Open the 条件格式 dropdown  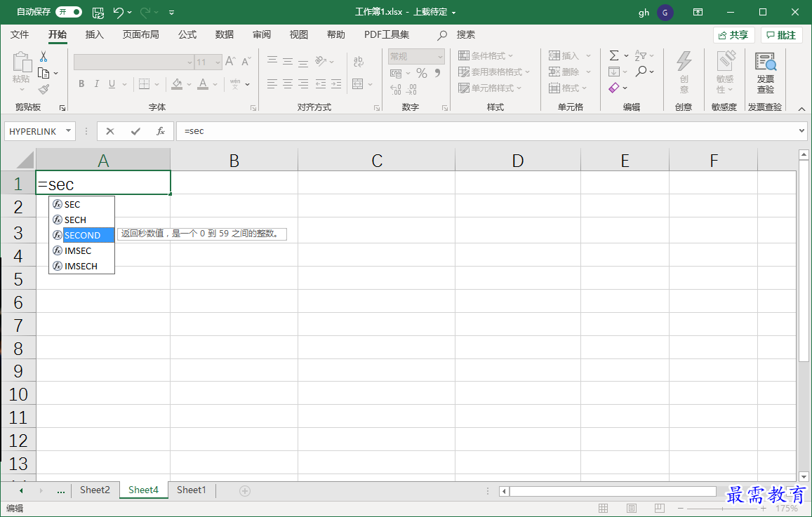coord(486,56)
